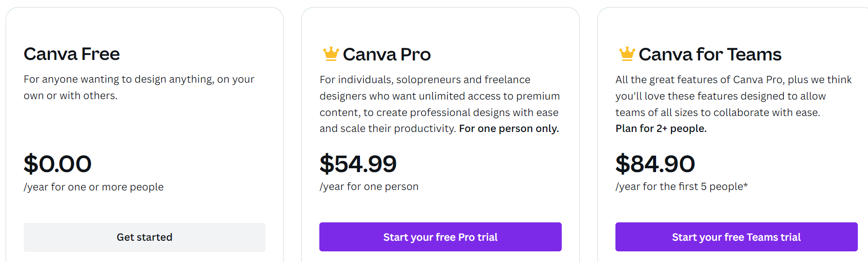Select the Canva Free plan heading
Image resolution: width=868 pixels, height=262 pixels.
[x=72, y=54]
